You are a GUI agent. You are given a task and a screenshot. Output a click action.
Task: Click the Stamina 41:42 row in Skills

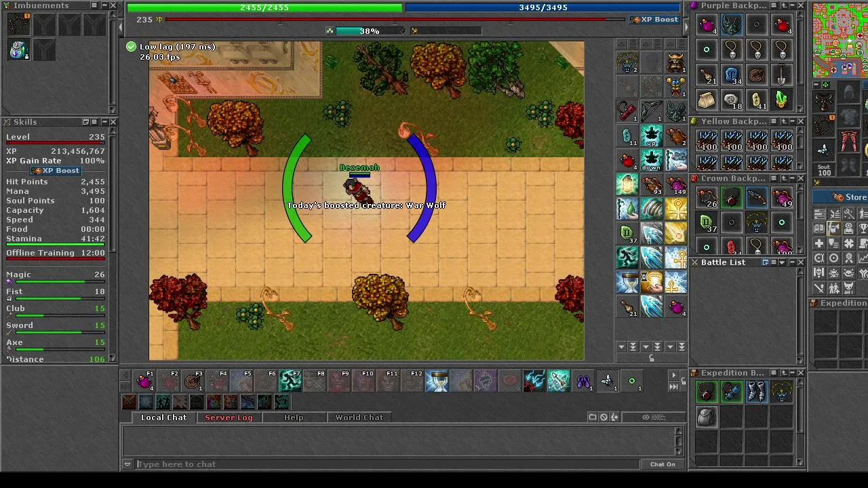pos(56,239)
